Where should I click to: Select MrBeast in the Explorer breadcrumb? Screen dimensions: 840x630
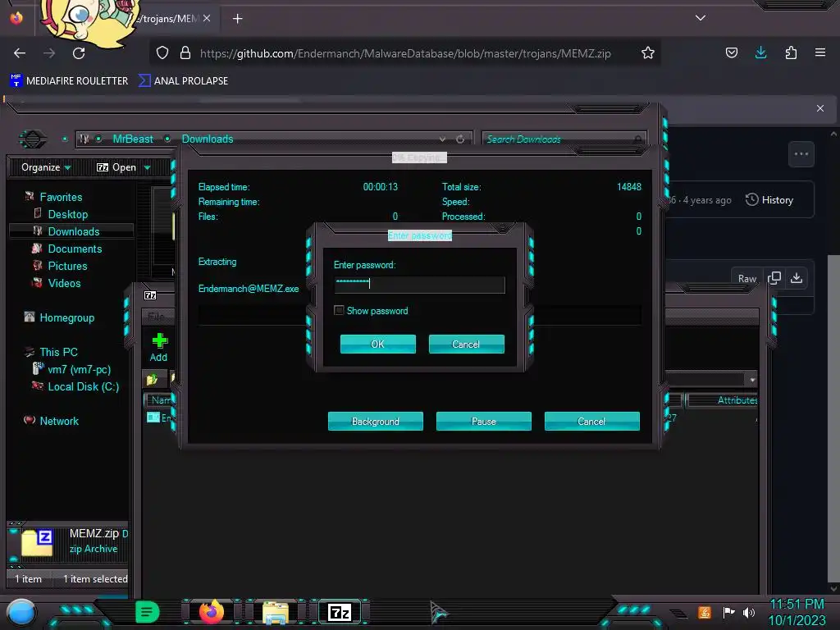pyautogui.click(x=133, y=139)
